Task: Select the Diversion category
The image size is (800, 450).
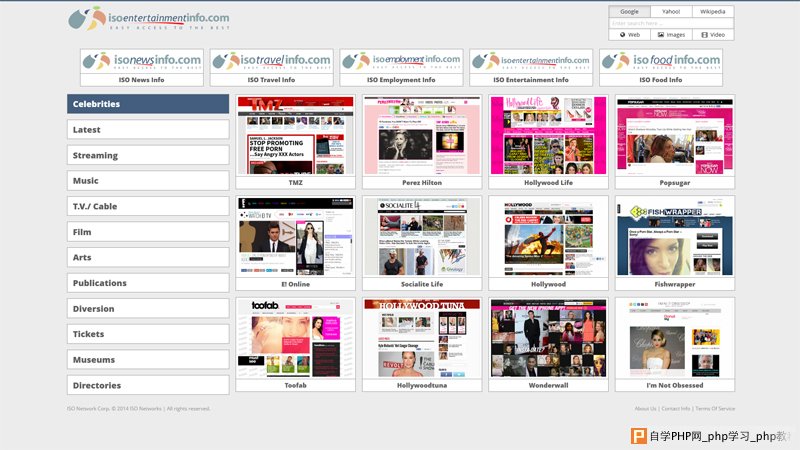Action: pyautogui.click(x=148, y=308)
